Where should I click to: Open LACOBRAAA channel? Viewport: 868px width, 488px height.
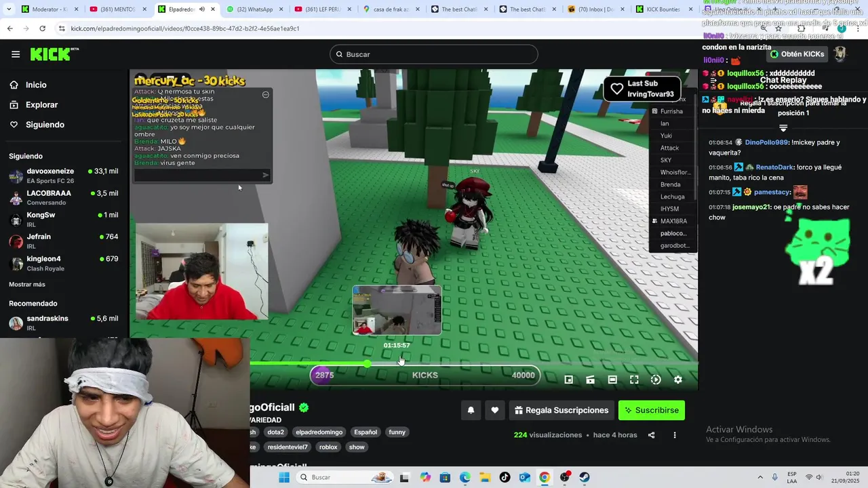[64, 197]
